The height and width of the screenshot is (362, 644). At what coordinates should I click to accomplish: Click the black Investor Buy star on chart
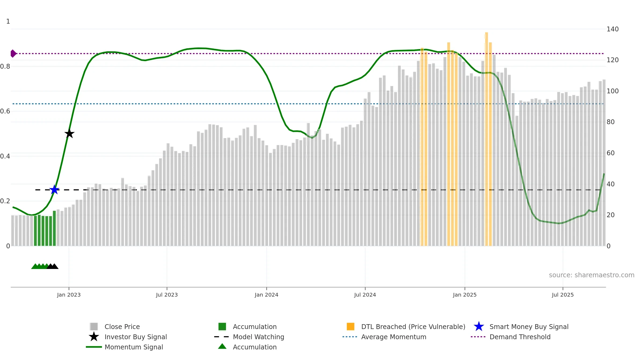pyautogui.click(x=69, y=134)
